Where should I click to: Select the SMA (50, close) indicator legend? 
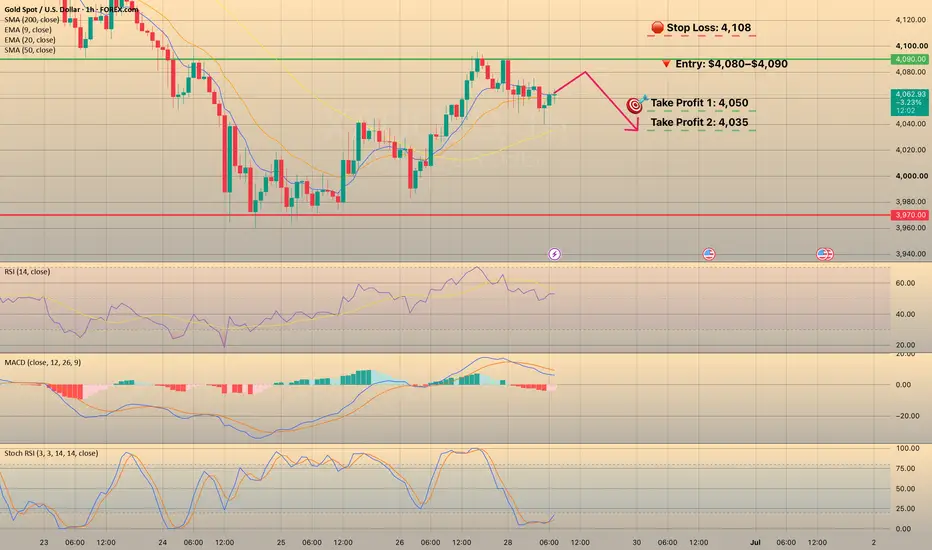[30, 50]
